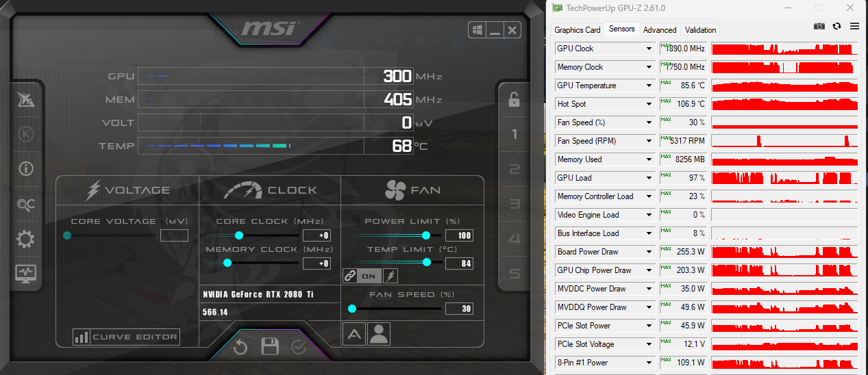Click the Fan Speed (RPM) history graph
Screen dimensions: 868x375
(x=784, y=141)
